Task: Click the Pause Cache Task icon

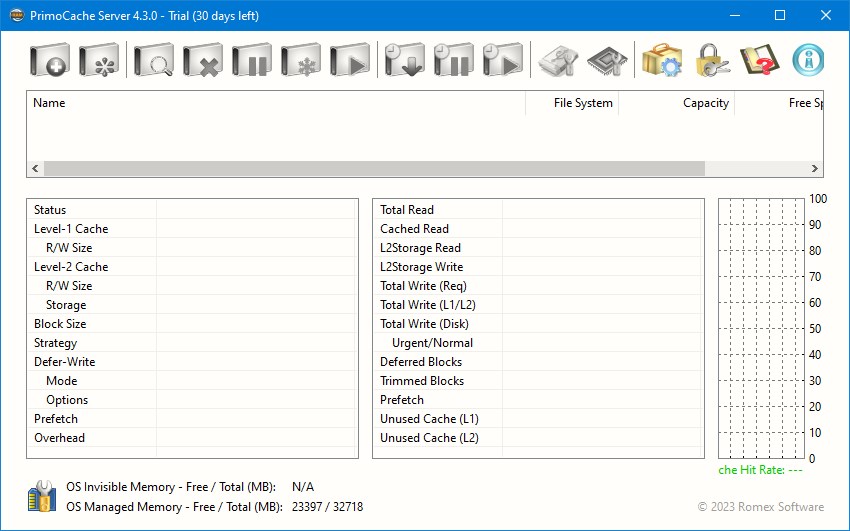Action: click(x=252, y=60)
